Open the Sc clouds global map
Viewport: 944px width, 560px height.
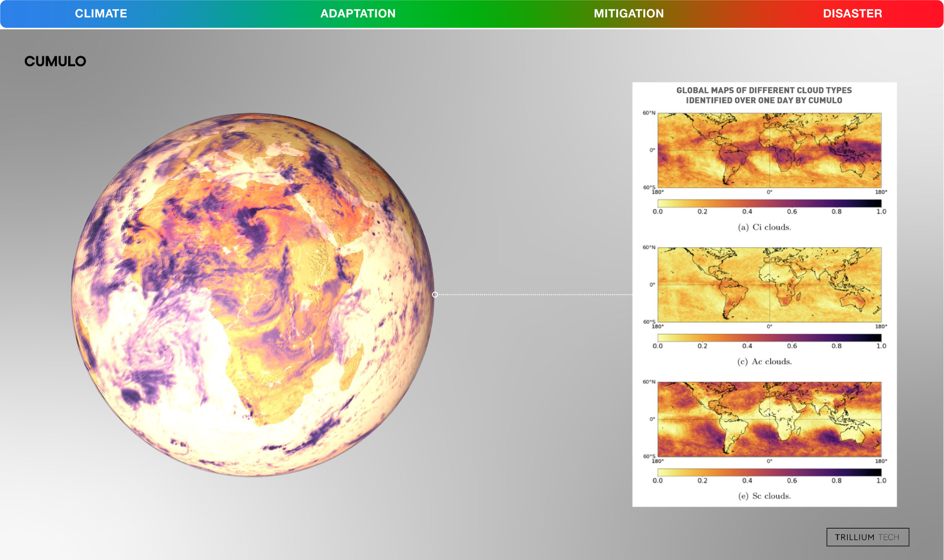pos(770,419)
